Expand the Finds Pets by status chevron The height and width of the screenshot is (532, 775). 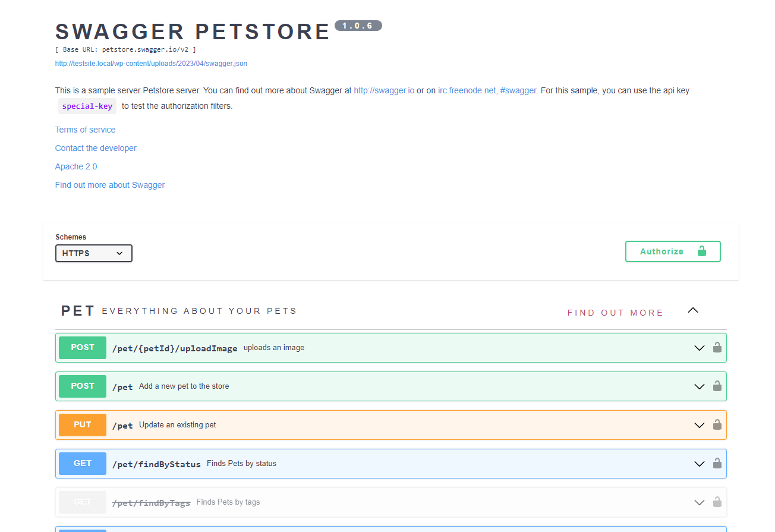click(700, 464)
